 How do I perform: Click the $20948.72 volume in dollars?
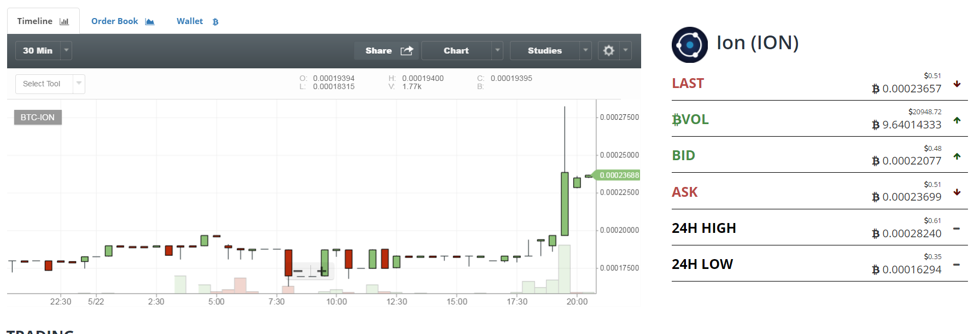(x=925, y=112)
